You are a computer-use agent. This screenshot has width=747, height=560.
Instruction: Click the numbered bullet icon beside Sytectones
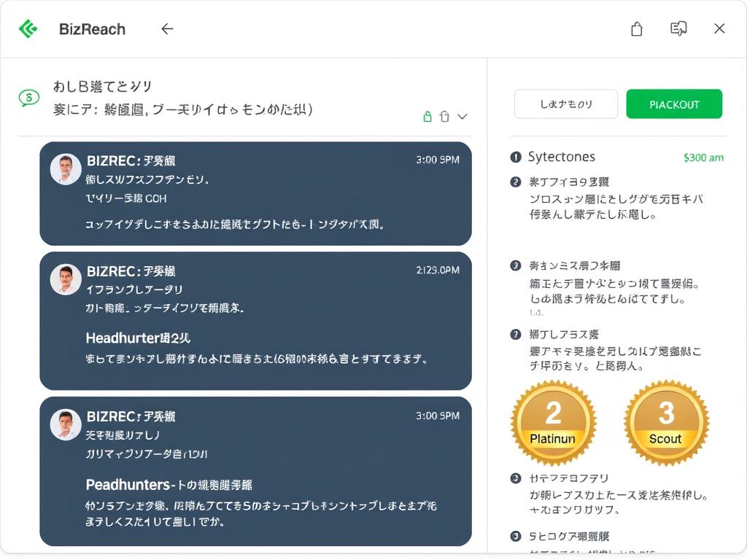[x=516, y=157]
